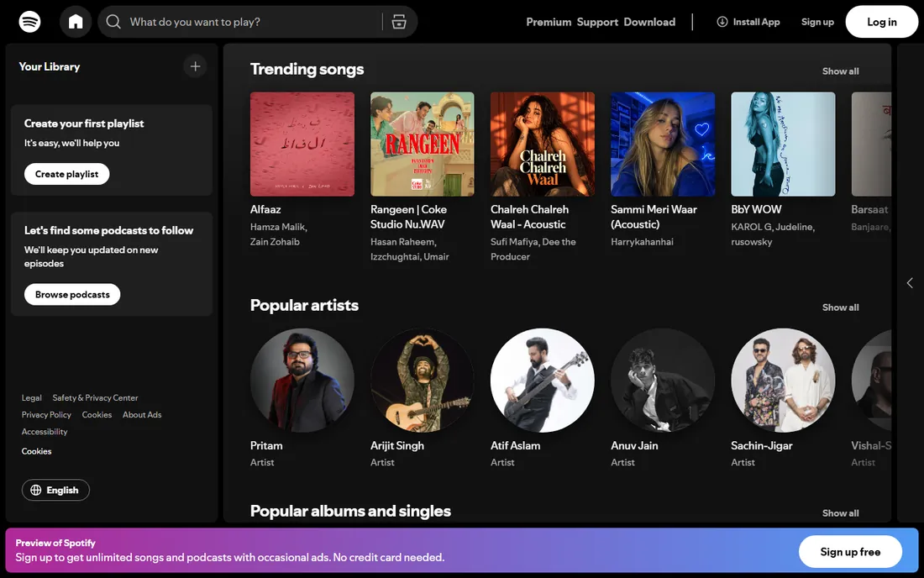Open Pritam artist photo

point(302,380)
